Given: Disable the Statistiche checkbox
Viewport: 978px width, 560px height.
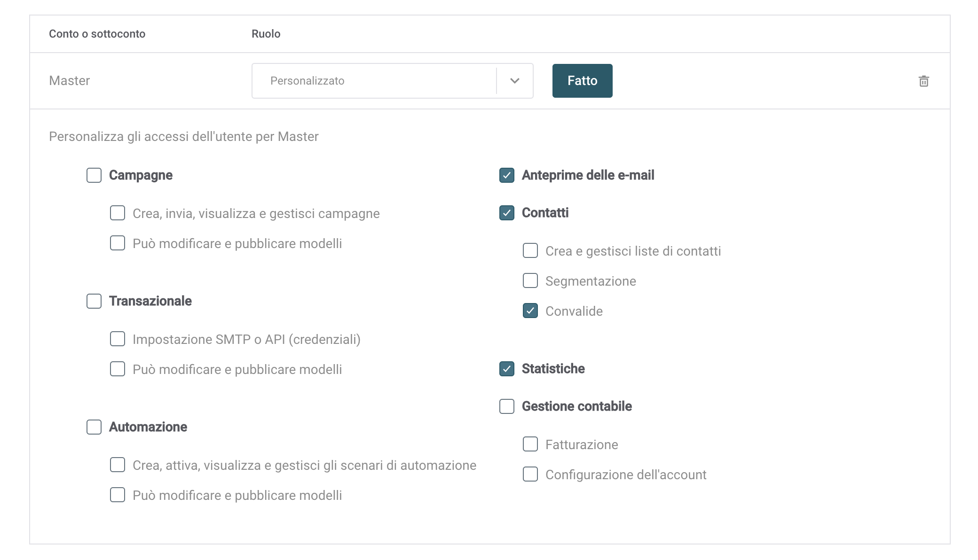Looking at the screenshot, I should 507,369.
